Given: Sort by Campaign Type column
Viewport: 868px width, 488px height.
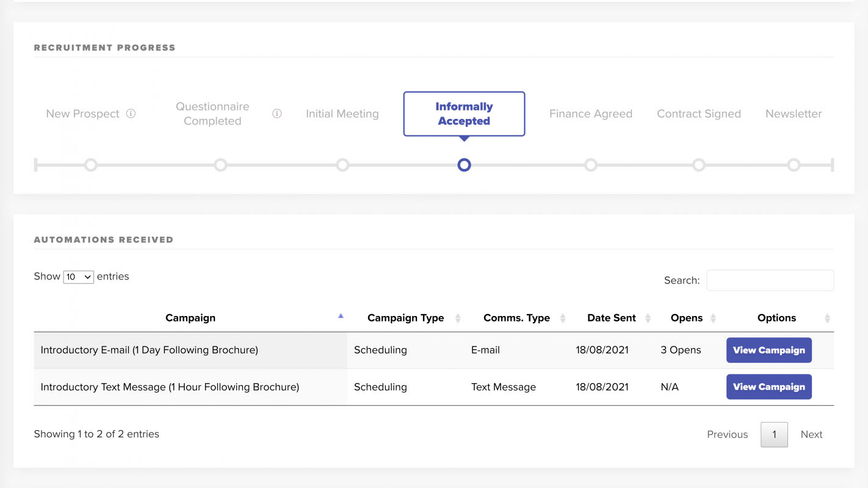Looking at the screenshot, I should point(405,318).
